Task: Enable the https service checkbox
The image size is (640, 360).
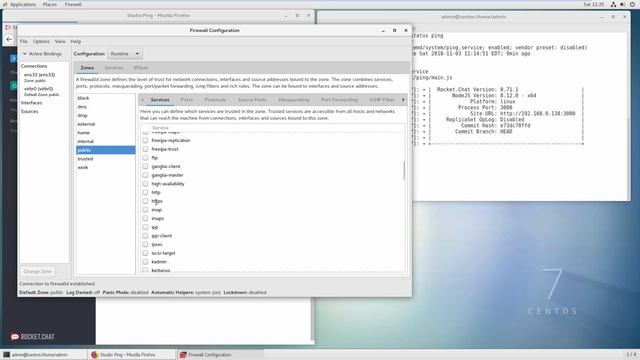Action: (x=145, y=201)
